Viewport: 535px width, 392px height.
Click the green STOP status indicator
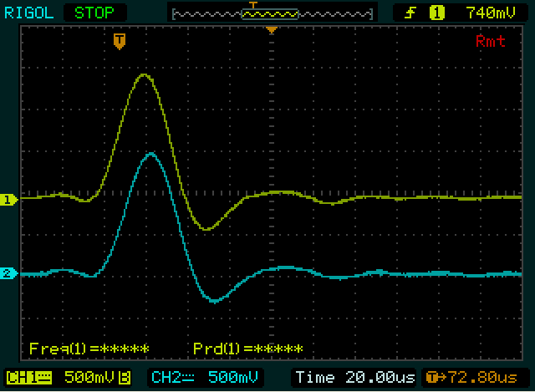[94, 13]
